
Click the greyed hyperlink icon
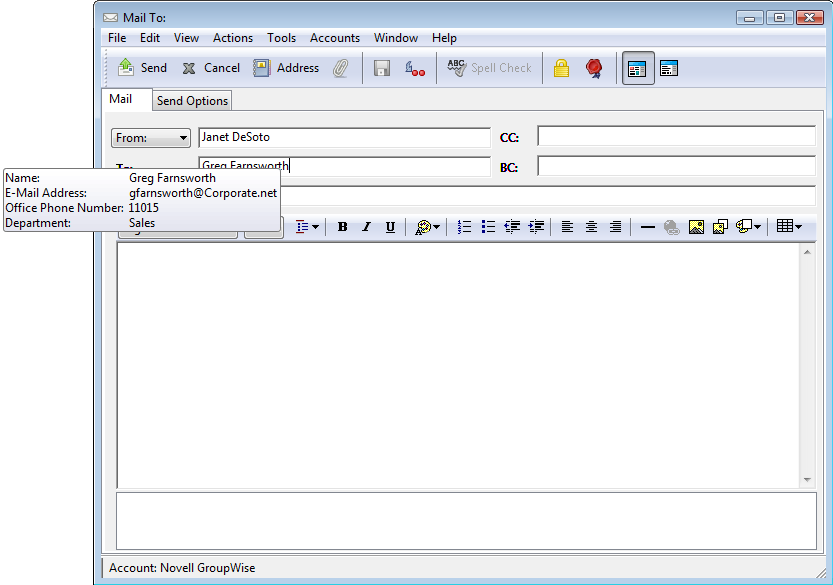point(672,227)
